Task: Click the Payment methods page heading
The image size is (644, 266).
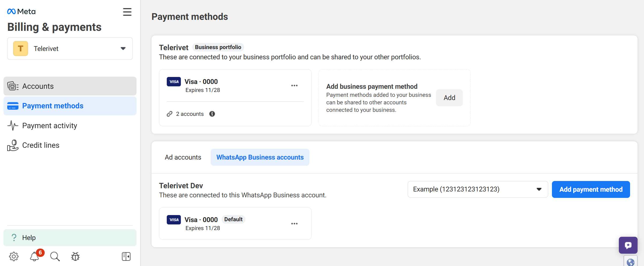Action: 190,17
